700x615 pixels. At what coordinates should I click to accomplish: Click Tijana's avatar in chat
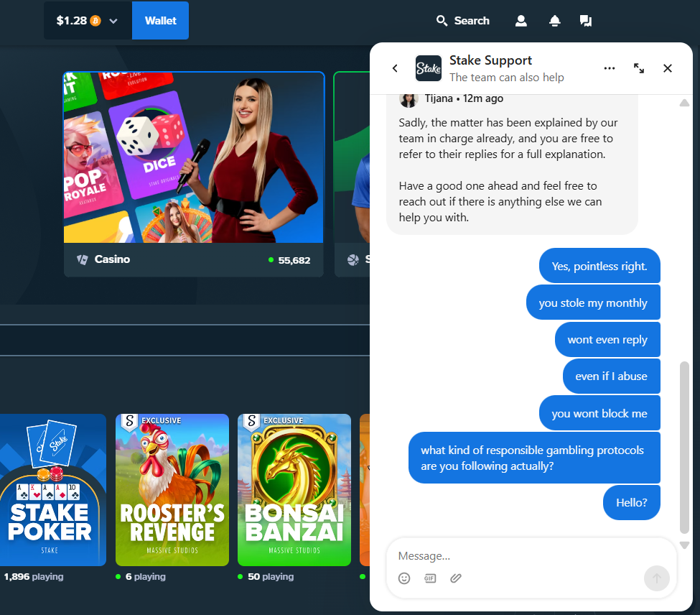(409, 100)
